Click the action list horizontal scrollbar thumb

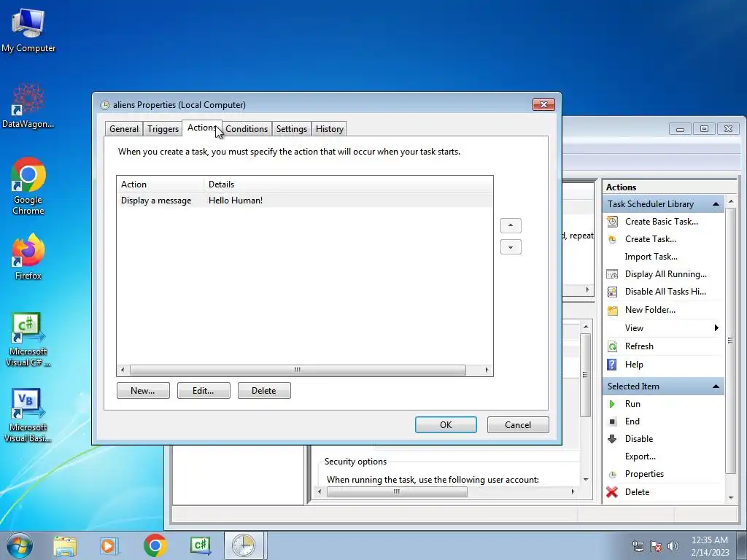298,370
